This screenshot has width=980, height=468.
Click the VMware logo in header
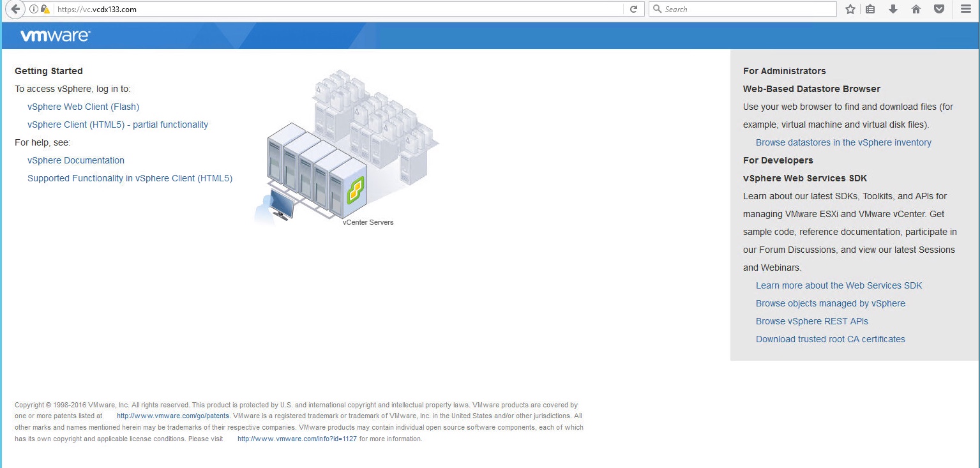click(x=55, y=36)
